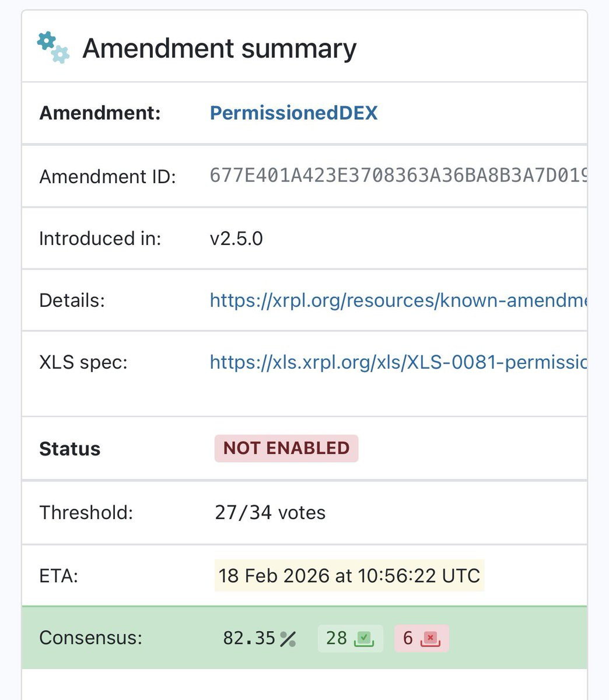
Task: Click the Introduced in label
Action: (100, 239)
